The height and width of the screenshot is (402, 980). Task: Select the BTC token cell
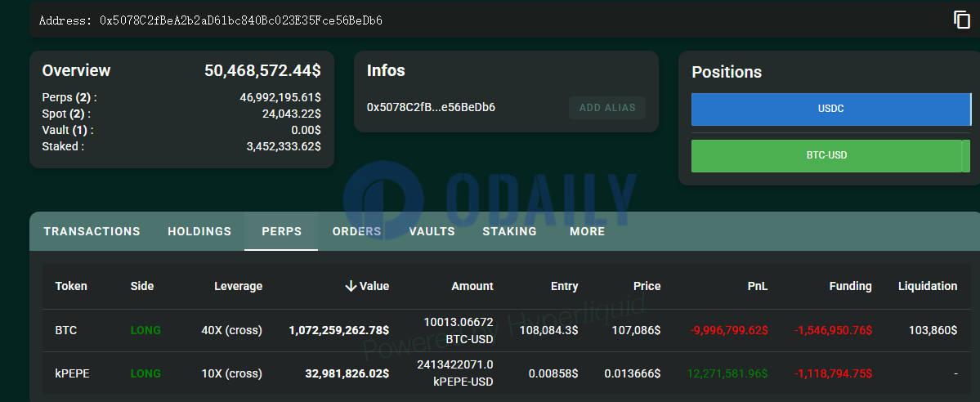[x=66, y=330]
